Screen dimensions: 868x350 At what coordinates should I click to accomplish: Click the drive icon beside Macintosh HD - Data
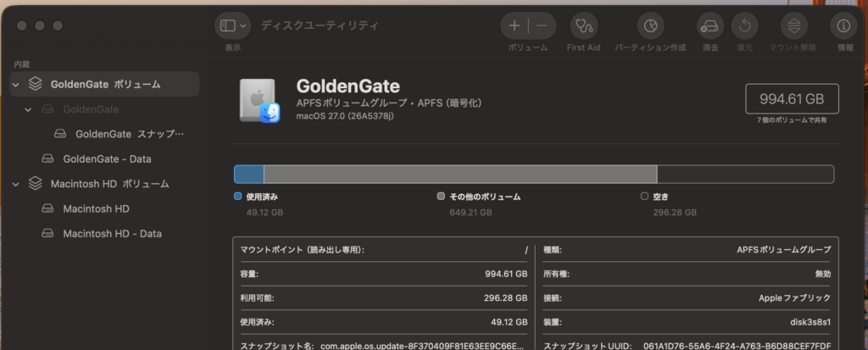(x=48, y=234)
